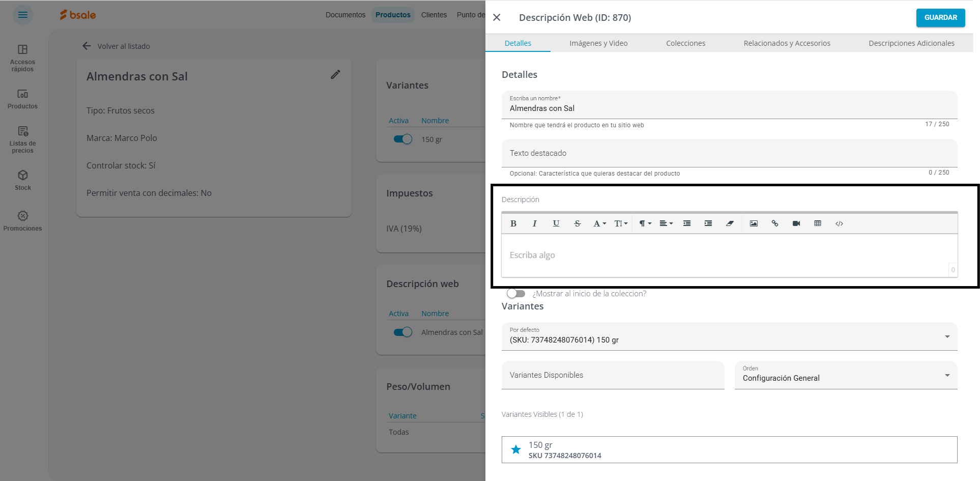The width and height of the screenshot is (980, 481).
Task: Open Promociones in the sidebar
Action: (23, 221)
